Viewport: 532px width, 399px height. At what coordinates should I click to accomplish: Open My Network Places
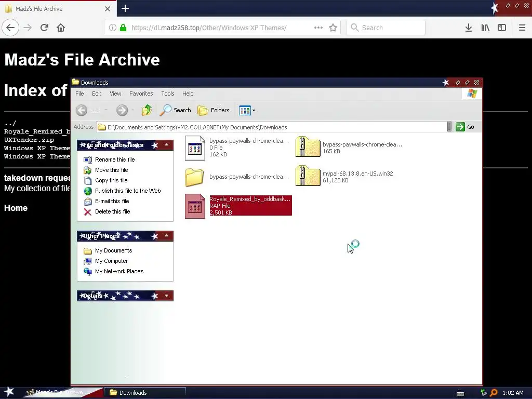coord(113,271)
